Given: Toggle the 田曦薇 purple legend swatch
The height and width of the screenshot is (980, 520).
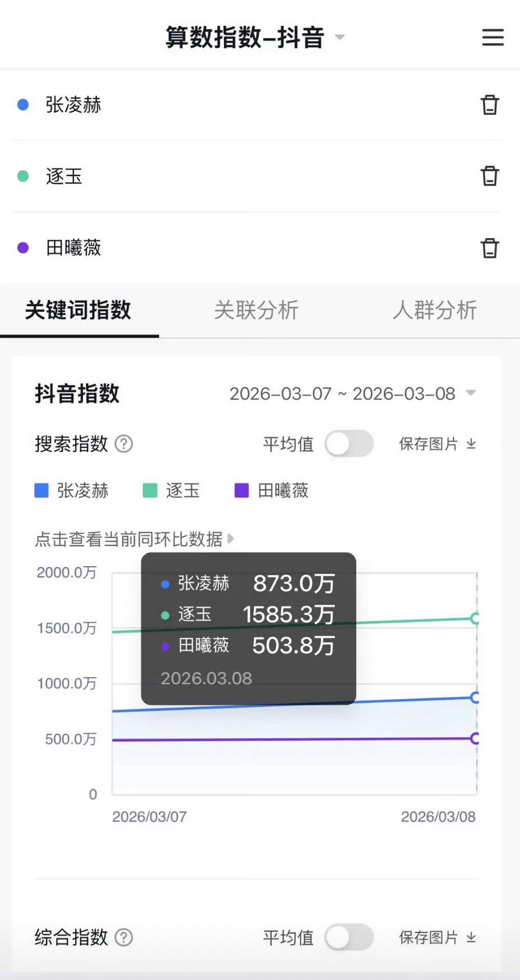Looking at the screenshot, I should (242, 491).
